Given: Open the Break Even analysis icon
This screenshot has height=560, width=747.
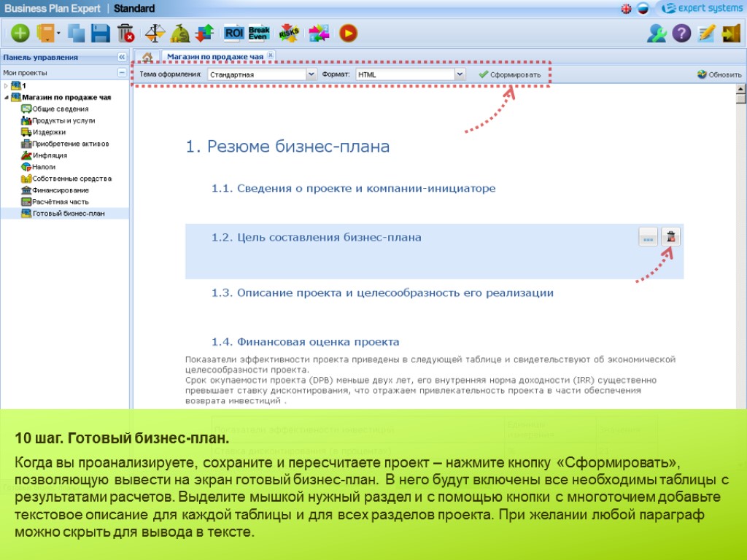Looking at the screenshot, I should click(x=259, y=33).
